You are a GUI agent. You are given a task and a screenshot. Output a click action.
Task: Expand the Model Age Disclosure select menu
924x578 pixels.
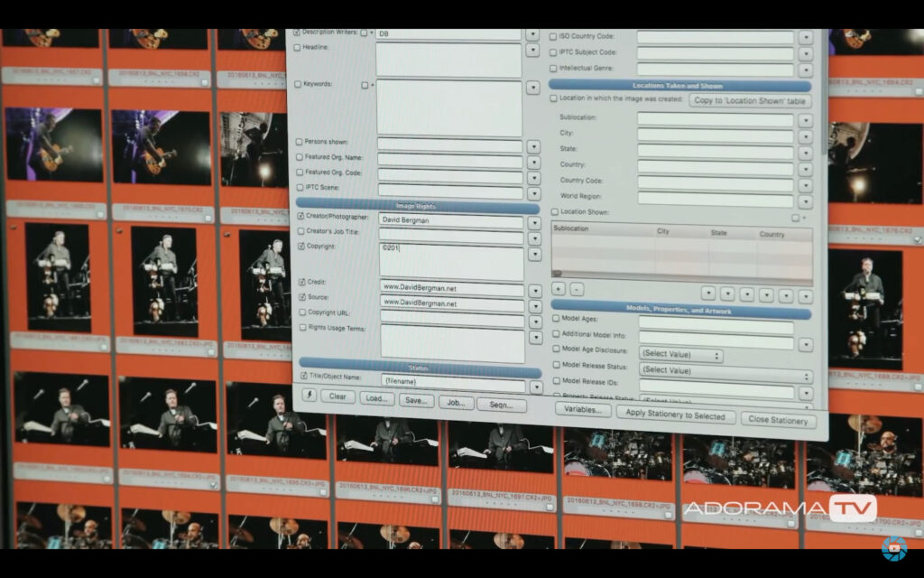tap(680, 355)
